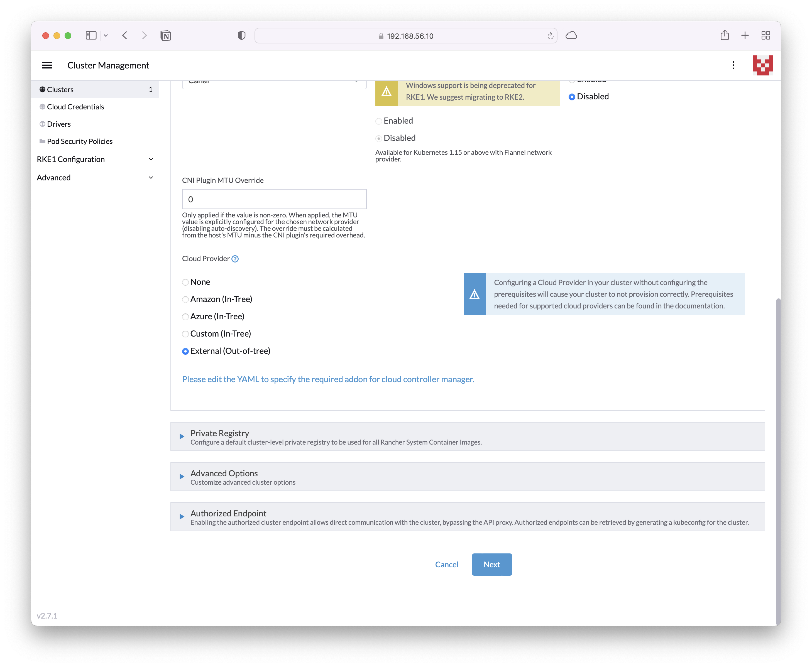
Task: Go to Pod Security Policies
Action: [x=80, y=141]
